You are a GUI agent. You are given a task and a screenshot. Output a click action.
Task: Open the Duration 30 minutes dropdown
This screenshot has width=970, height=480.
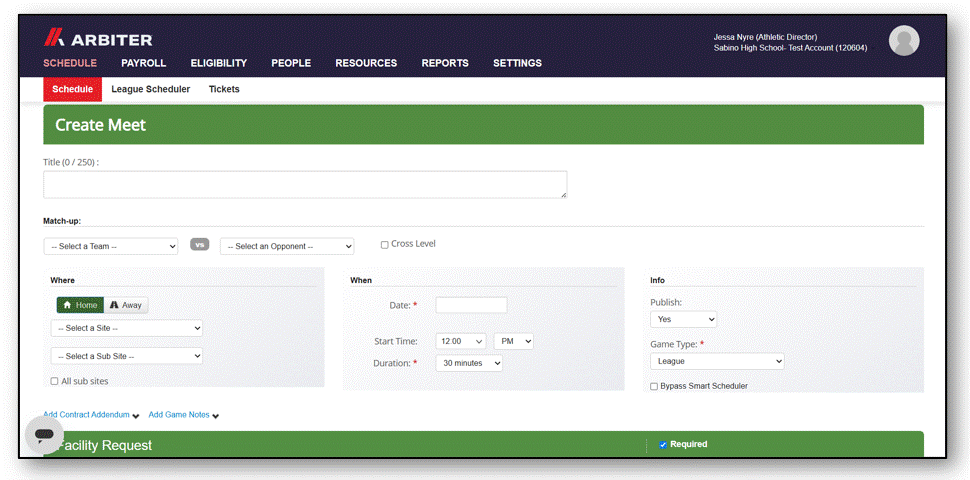[469, 363]
